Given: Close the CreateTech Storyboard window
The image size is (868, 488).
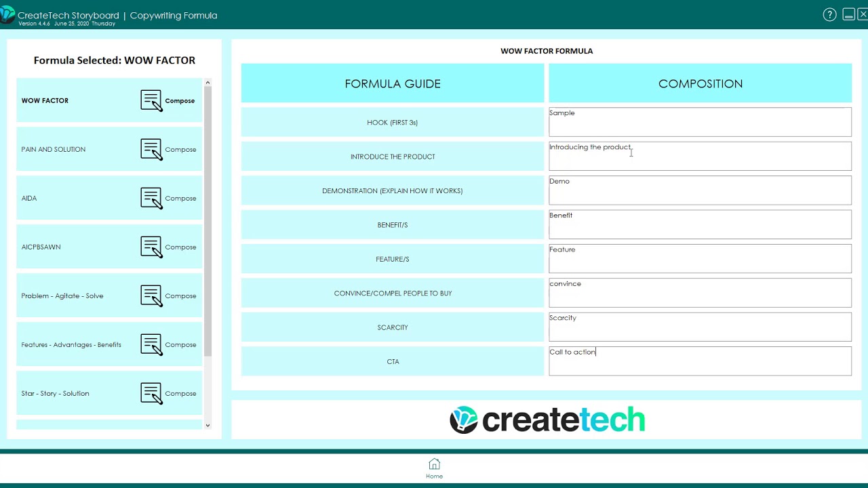Looking at the screenshot, I should (863, 14).
